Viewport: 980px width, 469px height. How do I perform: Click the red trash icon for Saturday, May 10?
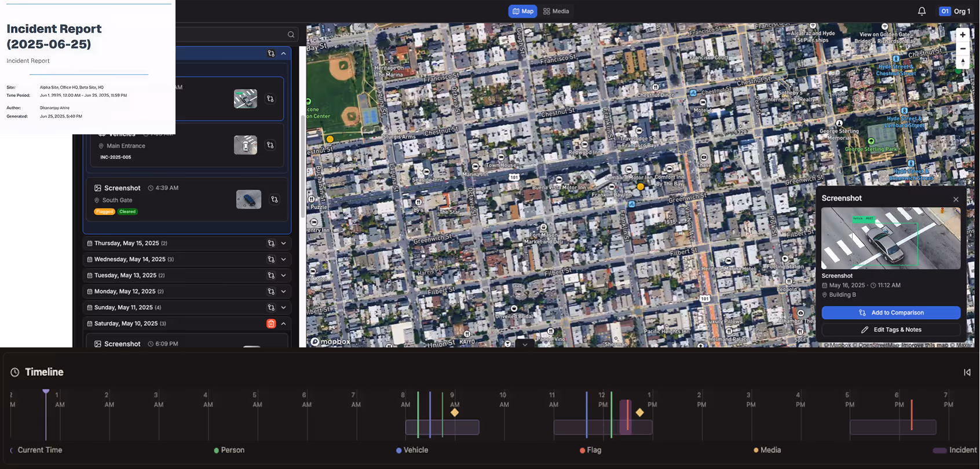pos(271,324)
